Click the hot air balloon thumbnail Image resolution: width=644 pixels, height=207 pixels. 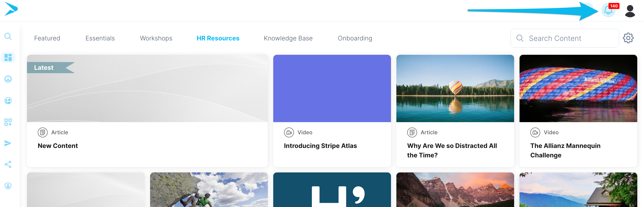coord(455,88)
